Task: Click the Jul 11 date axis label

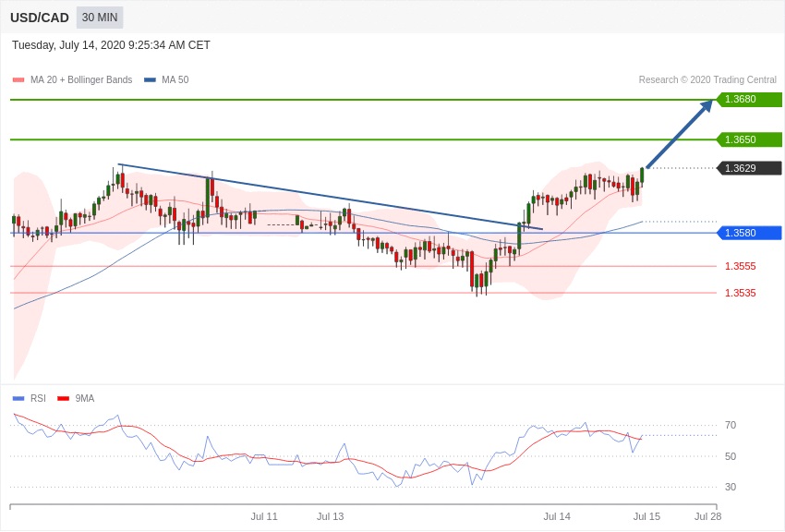Action: tap(264, 516)
